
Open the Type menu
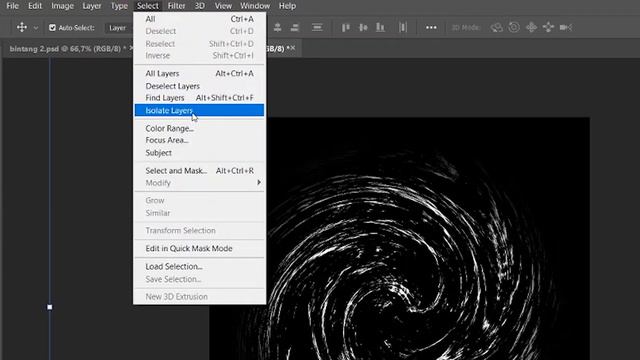coord(119,6)
